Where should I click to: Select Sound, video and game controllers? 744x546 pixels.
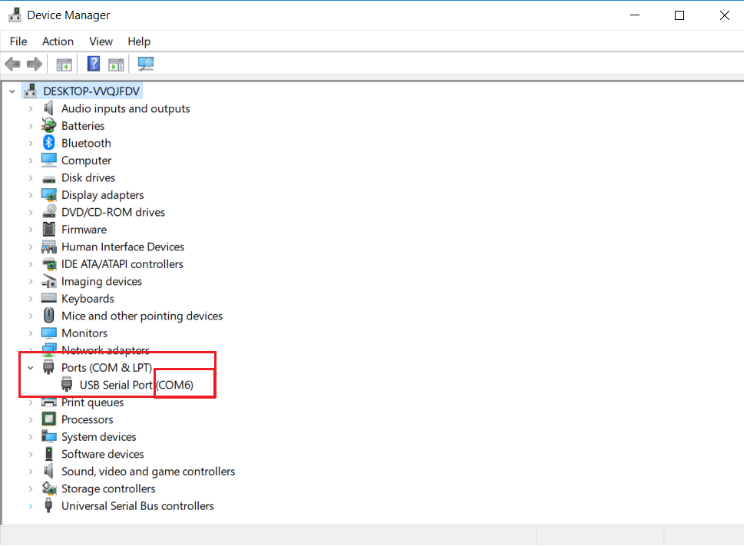pos(148,471)
